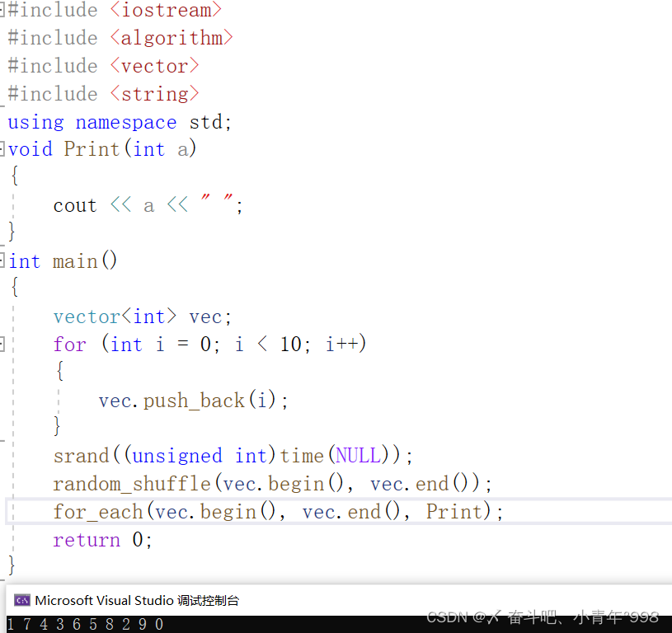Click the for keyword of the loop header

(x=69, y=345)
